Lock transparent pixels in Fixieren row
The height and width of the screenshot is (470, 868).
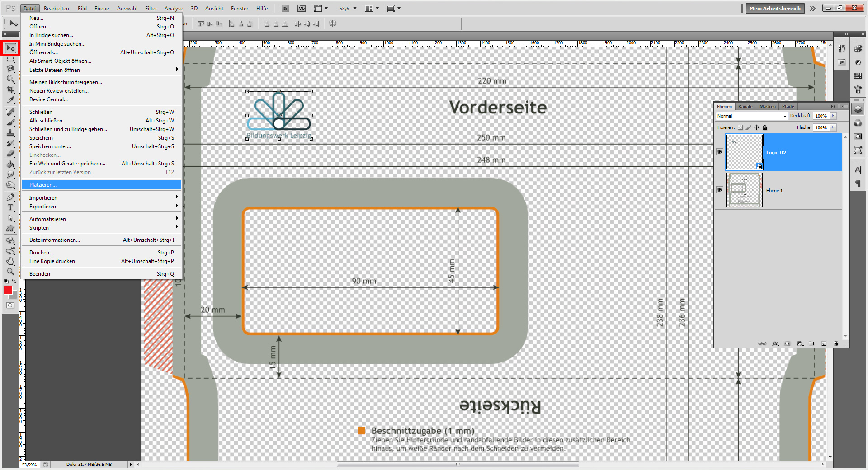point(740,127)
